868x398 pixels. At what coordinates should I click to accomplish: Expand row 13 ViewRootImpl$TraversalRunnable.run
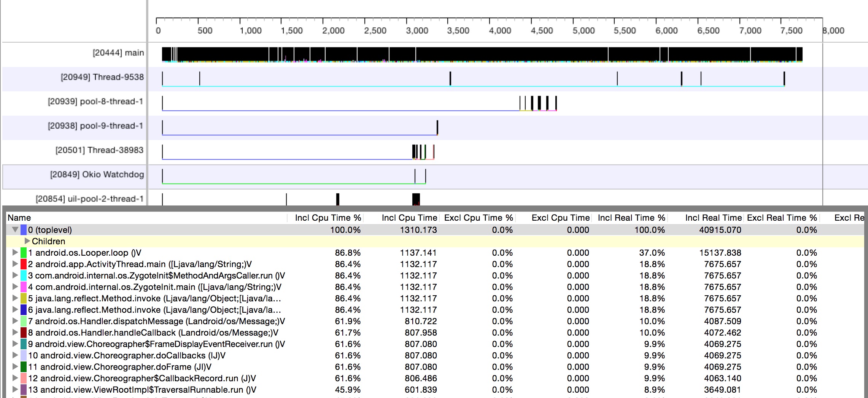(15, 390)
